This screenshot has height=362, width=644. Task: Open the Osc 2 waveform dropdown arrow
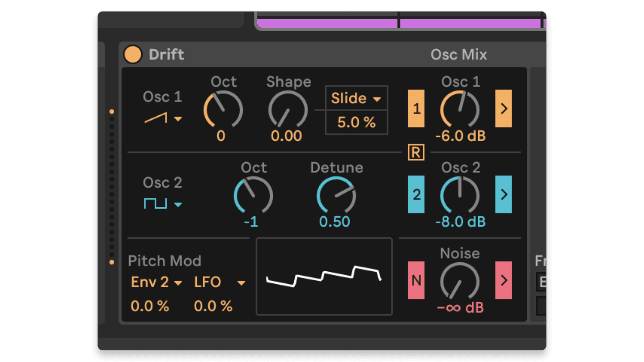[178, 205]
